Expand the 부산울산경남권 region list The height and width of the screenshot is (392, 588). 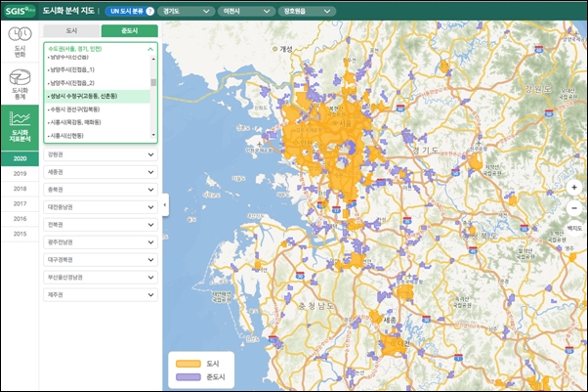click(x=101, y=278)
